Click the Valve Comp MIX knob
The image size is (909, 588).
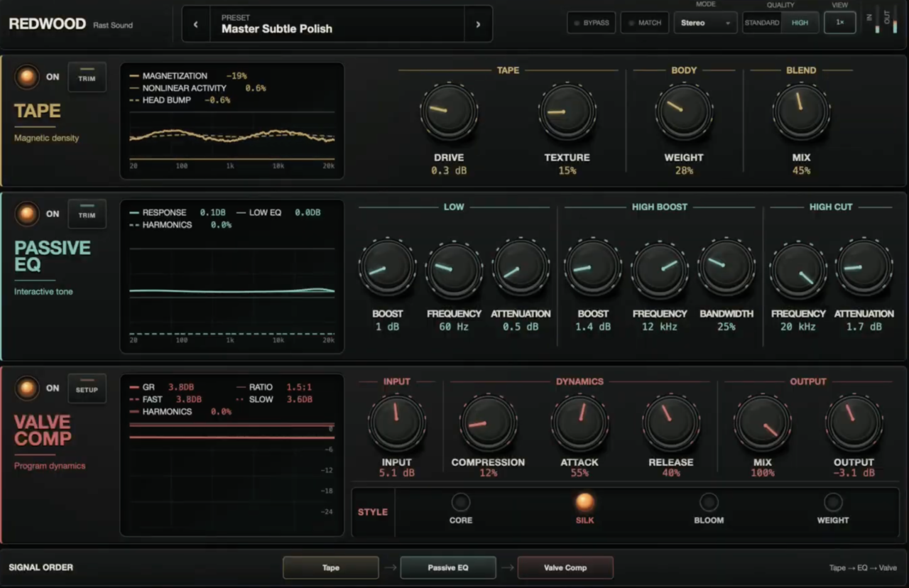(x=763, y=423)
